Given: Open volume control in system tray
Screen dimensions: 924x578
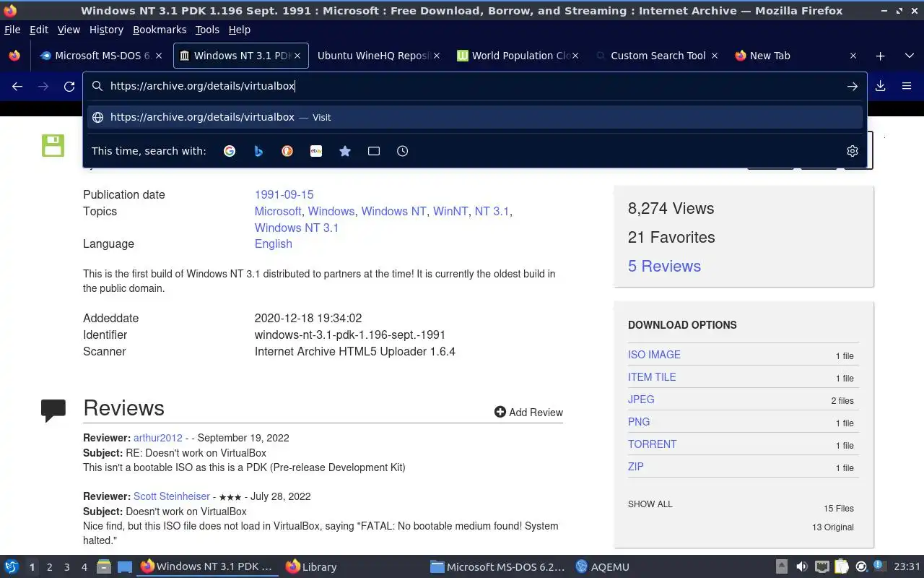Looking at the screenshot, I should point(801,566).
